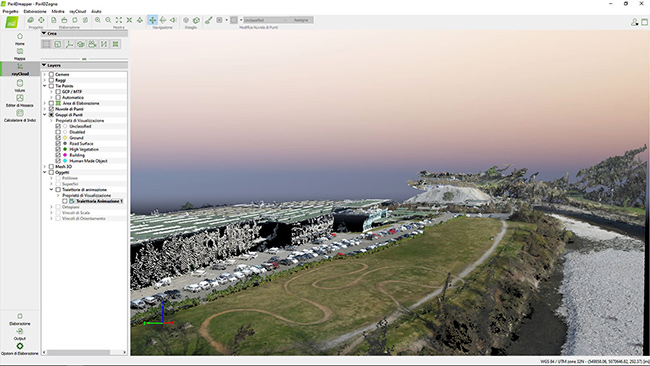Open the Editor di Mosaico view
The image size is (650, 366).
(19, 101)
